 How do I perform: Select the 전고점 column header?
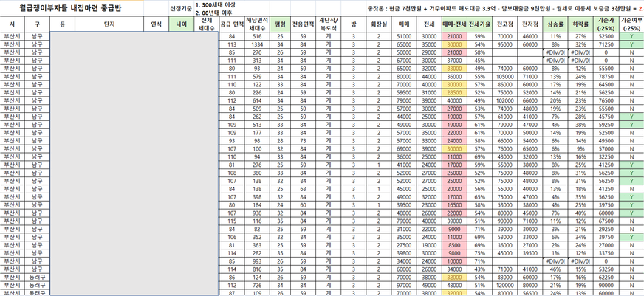pyautogui.click(x=504, y=24)
